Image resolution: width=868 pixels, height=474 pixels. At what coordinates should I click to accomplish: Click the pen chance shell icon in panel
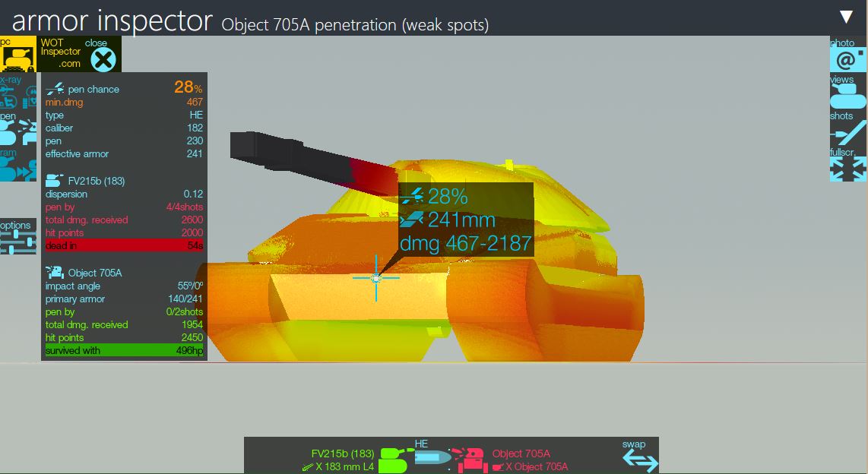(x=54, y=88)
